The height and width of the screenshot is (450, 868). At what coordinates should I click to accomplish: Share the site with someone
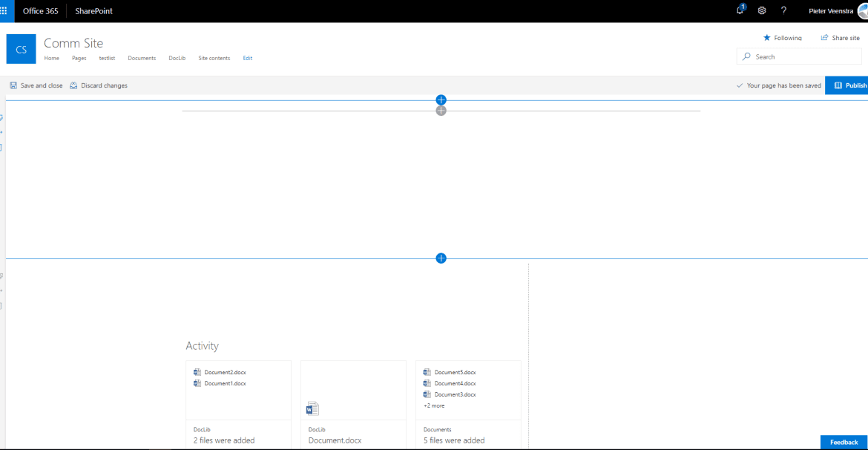tap(840, 37)
